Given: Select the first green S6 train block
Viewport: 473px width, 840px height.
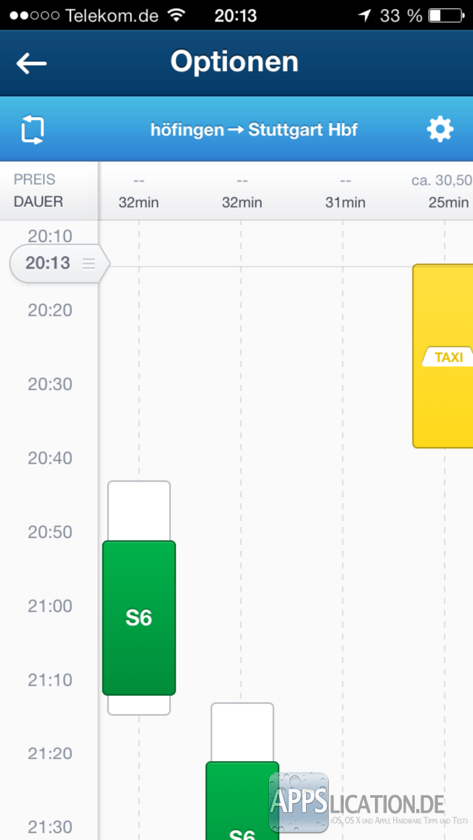Looking at the screenshot, I should point(139,618).
